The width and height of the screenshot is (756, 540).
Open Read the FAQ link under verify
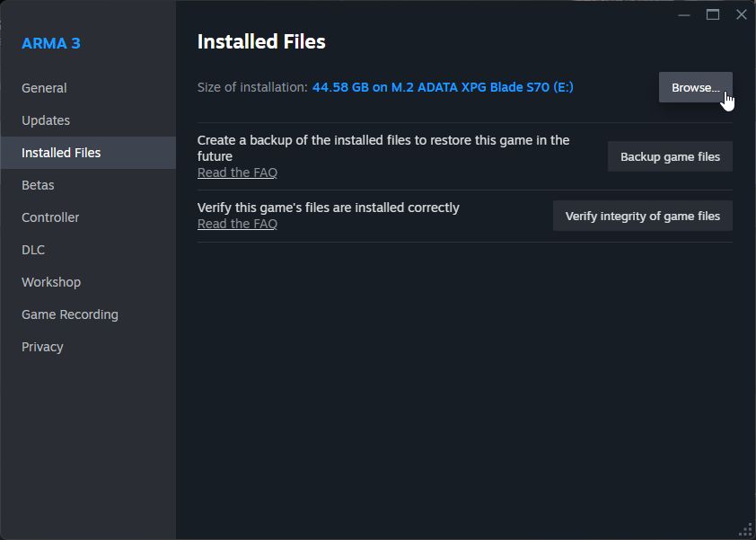tap(237, 224)
